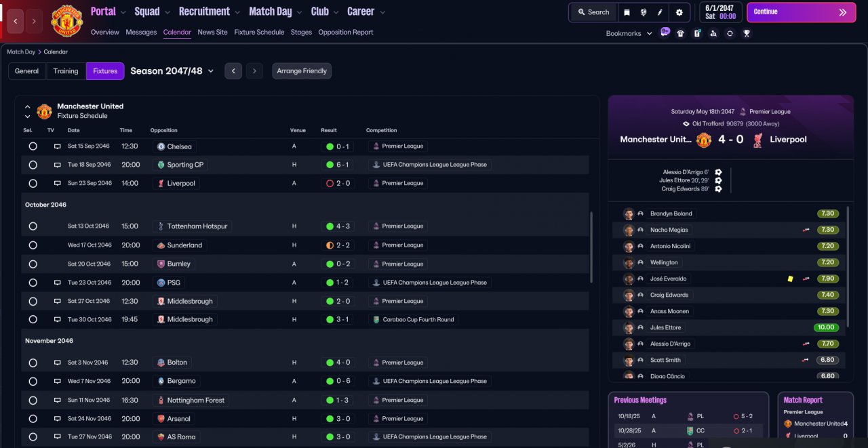Open the 9+ messages speech bubble icon
Screen dimensions: 868x448
pyautogui.click(x=665, y=32)
